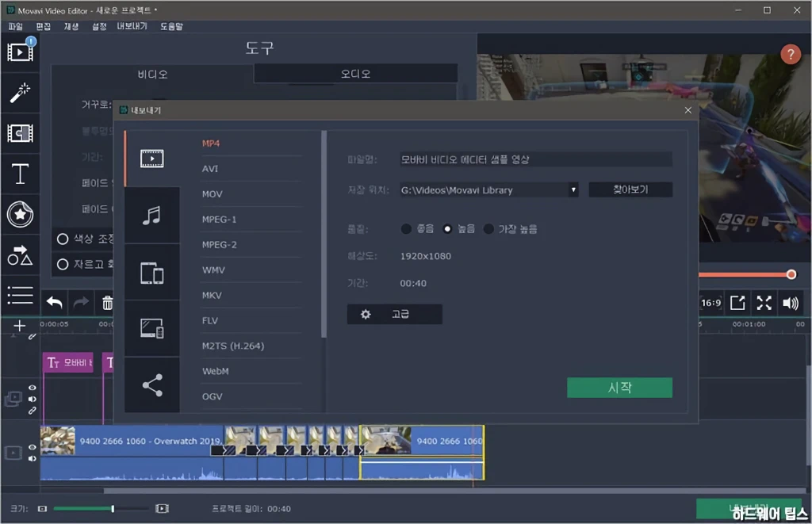This screenshot has height=524, width=812.
Task: Open the media import panel icon
Action: coord(20,52)
